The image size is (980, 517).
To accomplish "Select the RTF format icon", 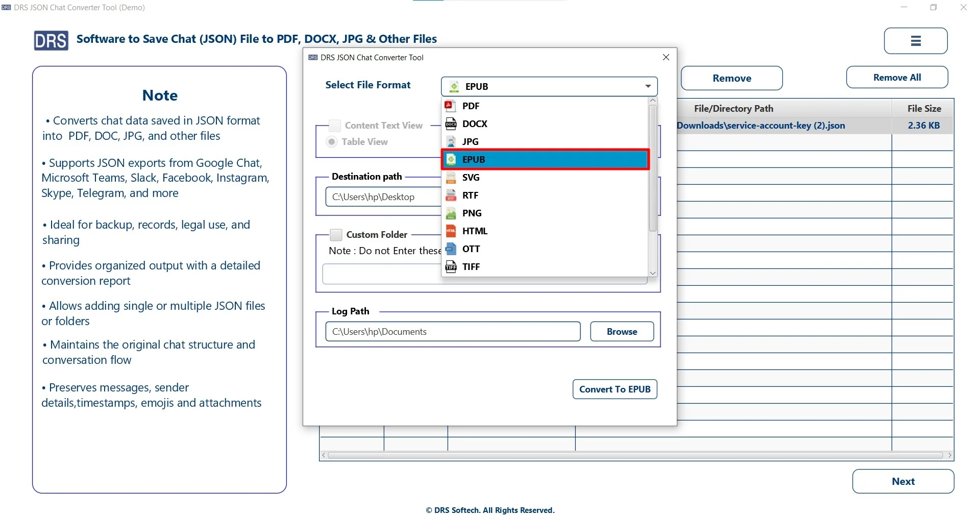I will tap(451, 195).
